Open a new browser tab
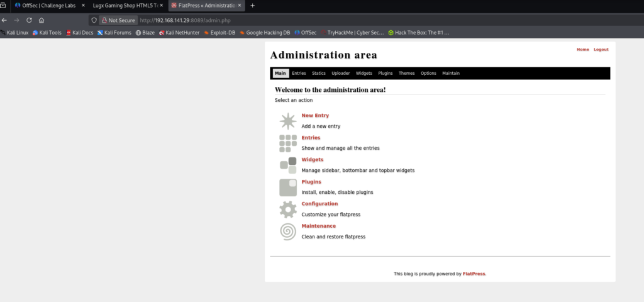Screen dimensions: 644x302 pos(253,5)
